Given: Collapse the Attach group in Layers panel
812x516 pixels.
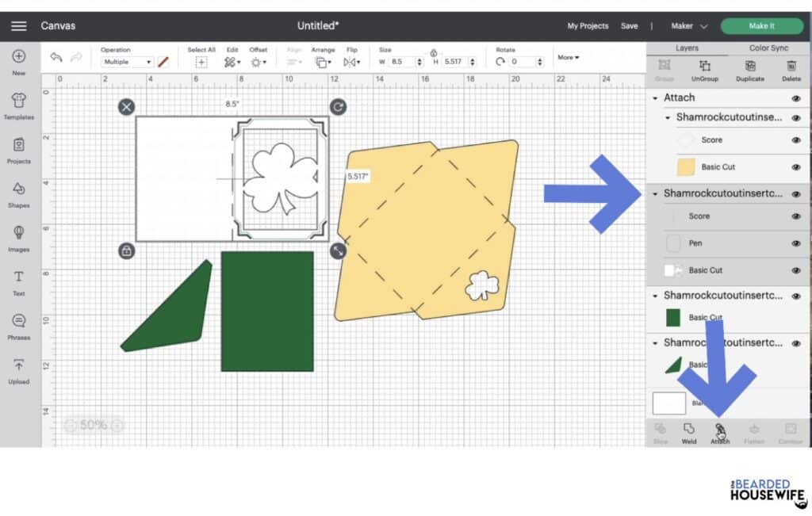Looking at the screenshot, I should point(655,97).
